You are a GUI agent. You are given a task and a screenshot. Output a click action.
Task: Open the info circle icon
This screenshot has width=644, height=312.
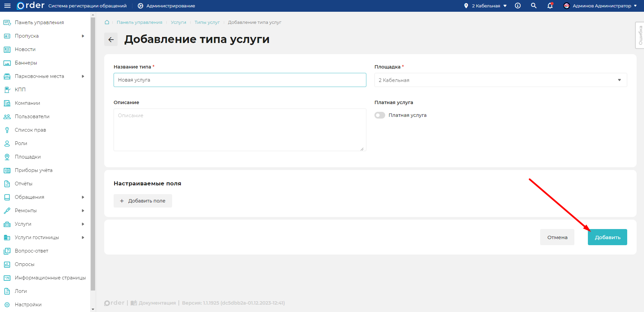coord(518,6)
